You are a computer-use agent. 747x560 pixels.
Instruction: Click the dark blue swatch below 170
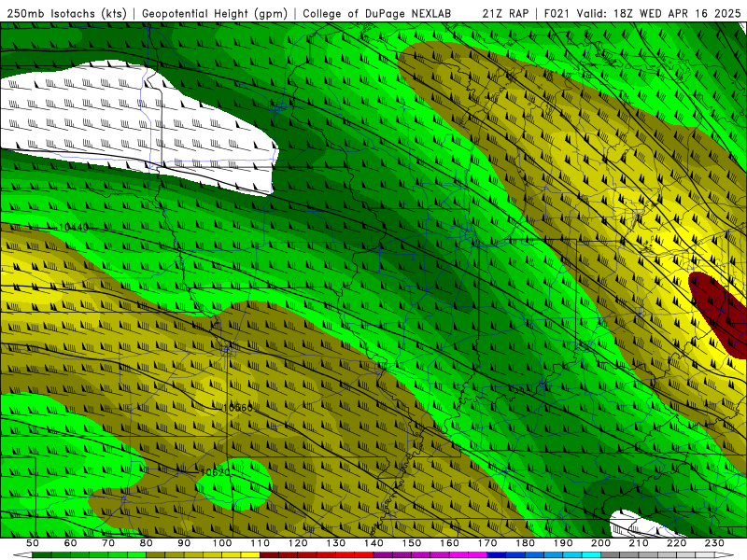click(x=497, y=555)
